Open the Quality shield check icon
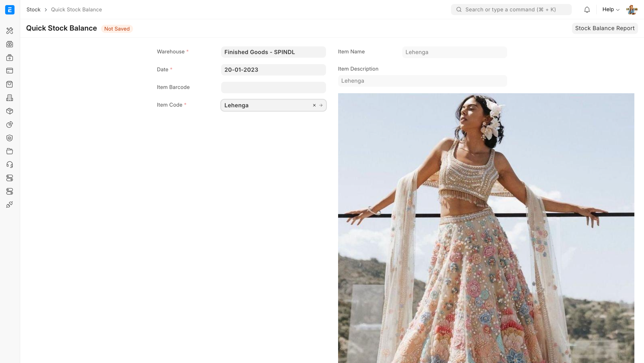 pos(10,138)
